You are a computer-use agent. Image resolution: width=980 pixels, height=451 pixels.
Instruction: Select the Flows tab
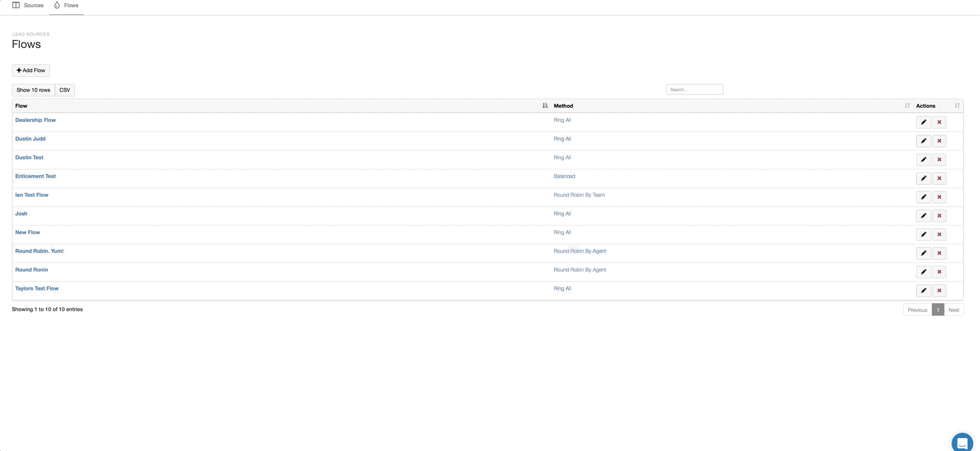point(66,5)
